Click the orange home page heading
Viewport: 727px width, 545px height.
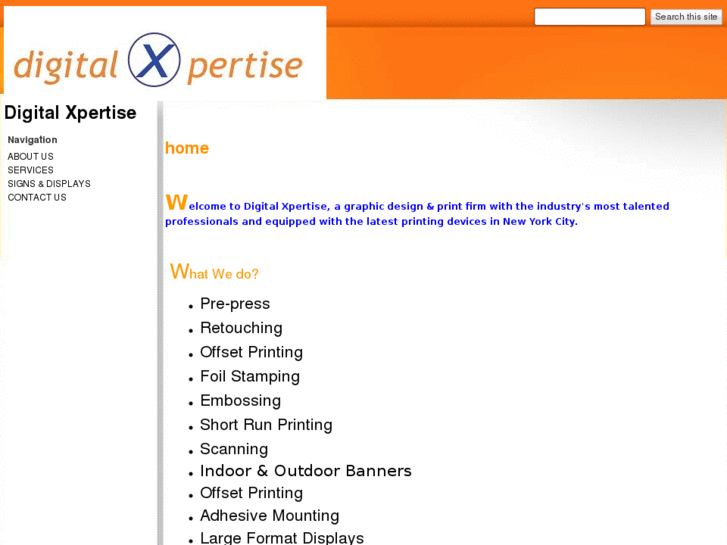[x=187, y=148]
